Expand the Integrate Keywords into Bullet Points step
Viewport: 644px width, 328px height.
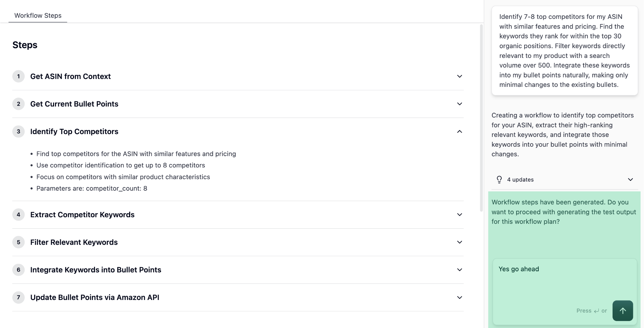point(459,270)
